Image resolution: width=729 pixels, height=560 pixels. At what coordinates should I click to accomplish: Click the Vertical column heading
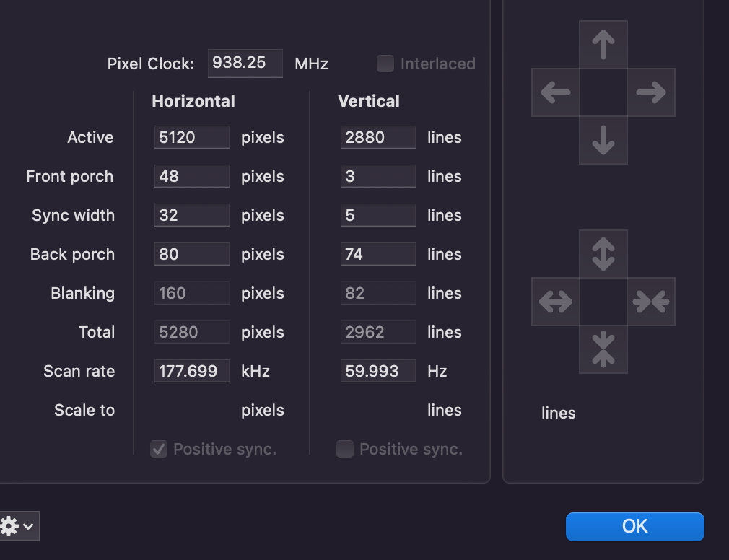coord(369,101)
